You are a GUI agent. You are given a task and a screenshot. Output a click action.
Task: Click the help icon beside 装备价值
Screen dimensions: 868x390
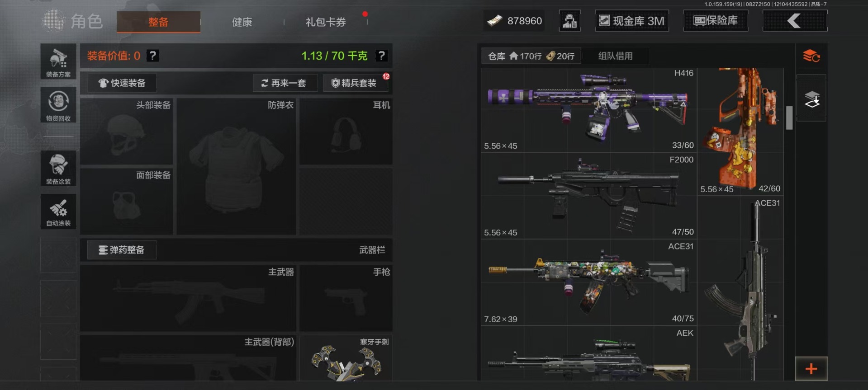(153, 56)
